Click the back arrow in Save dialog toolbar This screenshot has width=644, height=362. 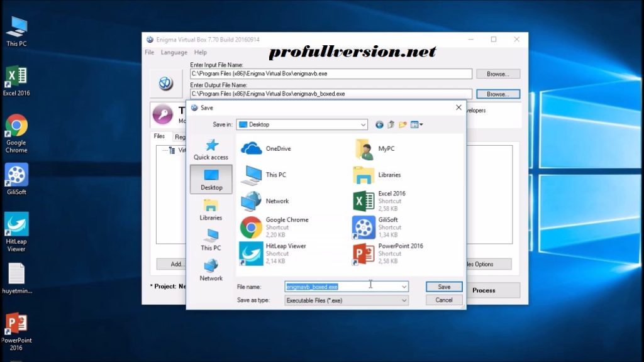[x=379, y=124]
